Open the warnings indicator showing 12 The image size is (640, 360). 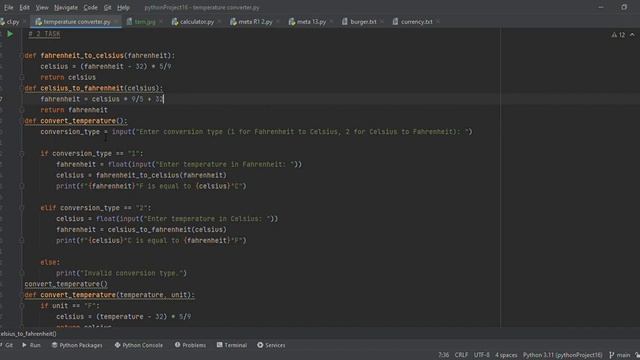point(618,35)
